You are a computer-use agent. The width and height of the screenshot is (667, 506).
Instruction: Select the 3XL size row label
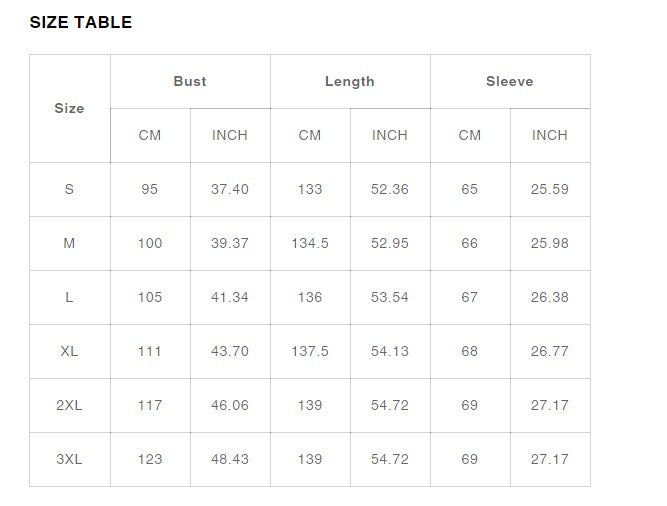[x=69, y=459]
